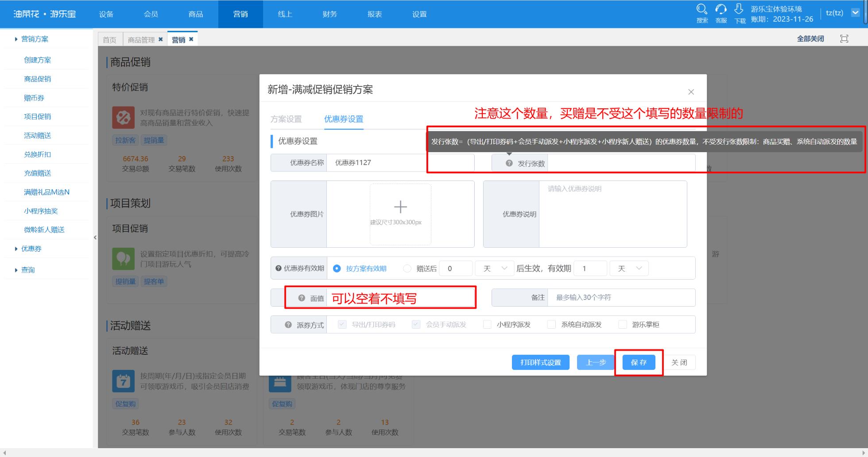Screen dimensions: 868x457
Task: Toggle fullscreen icon next to 全部关闭
Action: click(x=845, y=39)
